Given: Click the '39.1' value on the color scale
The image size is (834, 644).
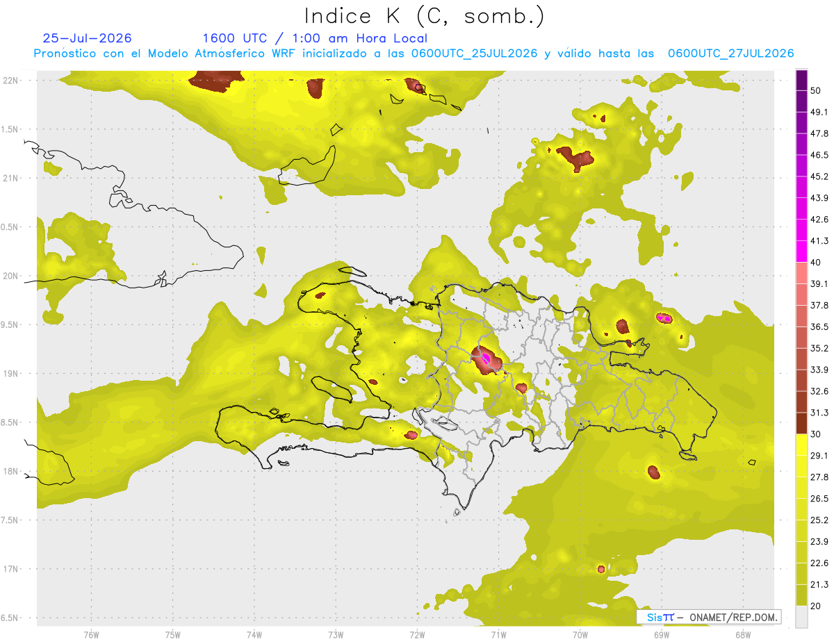Looking at the screenshot, I should pyautogui.click(x=819, y=283).
